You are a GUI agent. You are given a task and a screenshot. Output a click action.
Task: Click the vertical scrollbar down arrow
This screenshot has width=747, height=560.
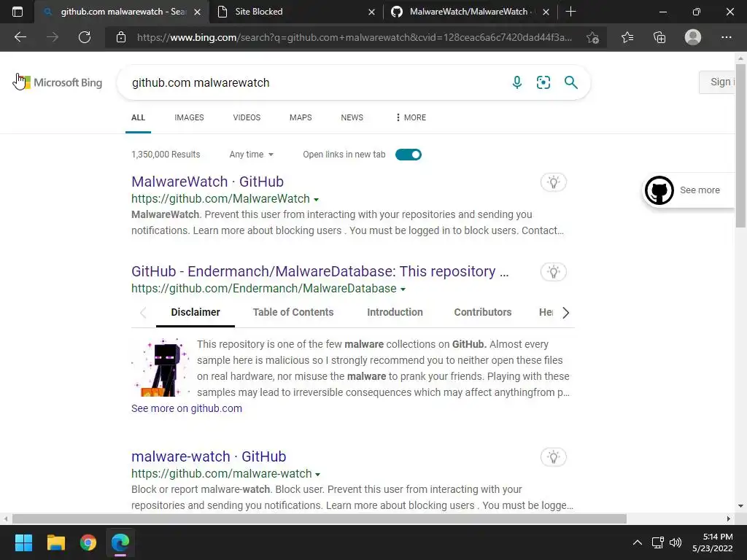(x=740, y=506)
